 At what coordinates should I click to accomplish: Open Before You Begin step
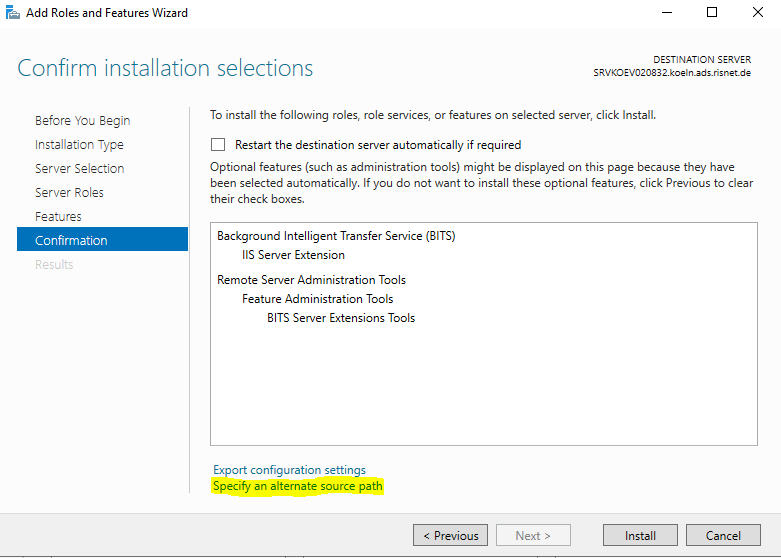83,121
